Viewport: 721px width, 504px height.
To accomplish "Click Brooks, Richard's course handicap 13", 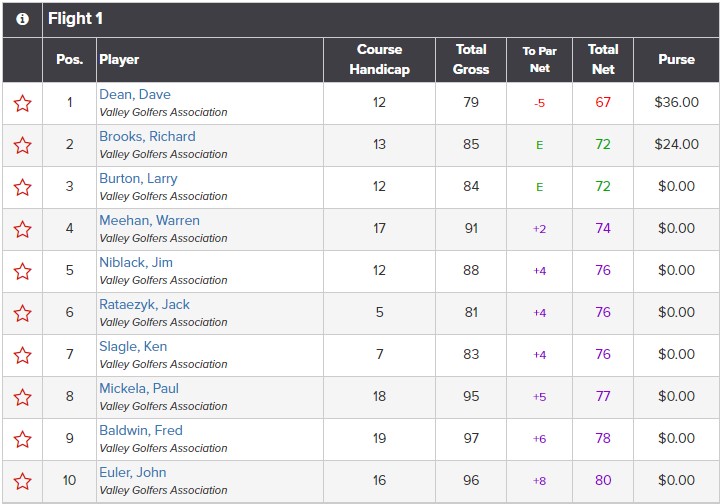I will [379, 144].
